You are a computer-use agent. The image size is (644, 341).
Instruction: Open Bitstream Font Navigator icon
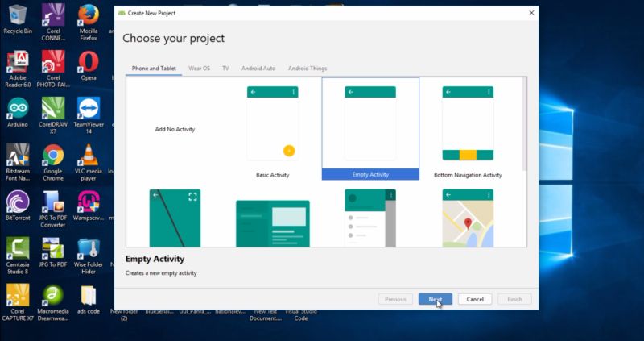(x=18, y=163)
